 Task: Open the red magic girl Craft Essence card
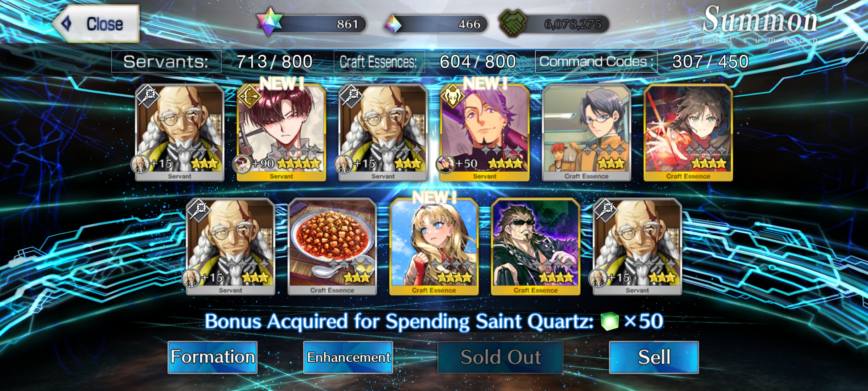coord(688,133)
